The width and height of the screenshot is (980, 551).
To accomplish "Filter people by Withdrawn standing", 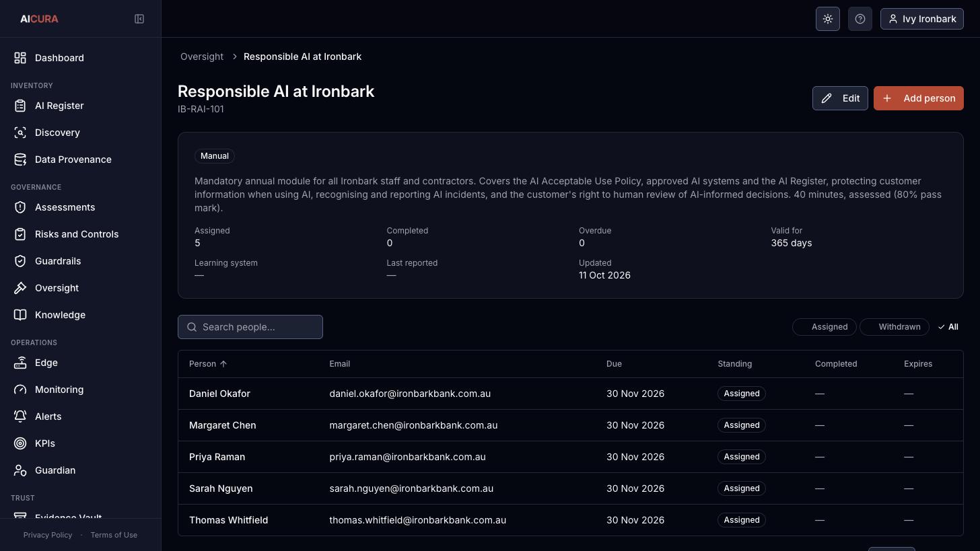I will (895, 327).
